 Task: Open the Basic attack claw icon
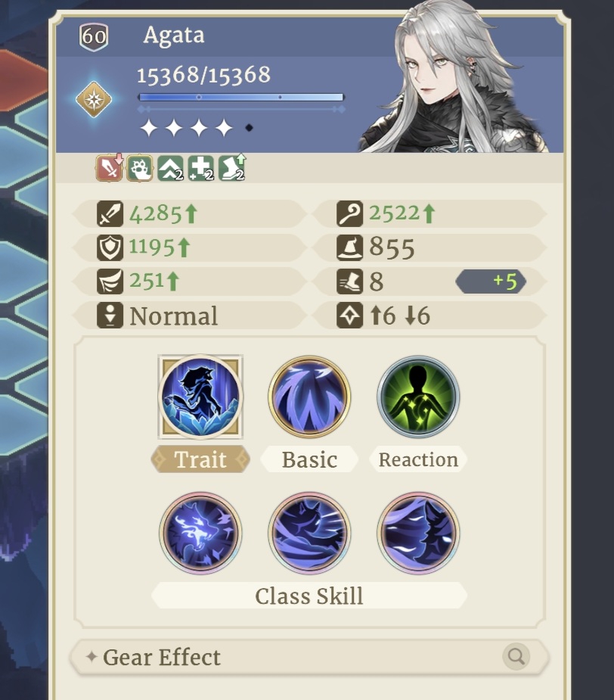(309, 397)
